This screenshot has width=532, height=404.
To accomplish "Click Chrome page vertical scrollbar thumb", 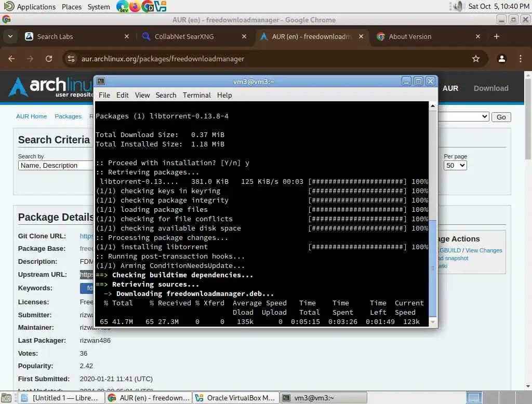I will click(x=528, y=119).
